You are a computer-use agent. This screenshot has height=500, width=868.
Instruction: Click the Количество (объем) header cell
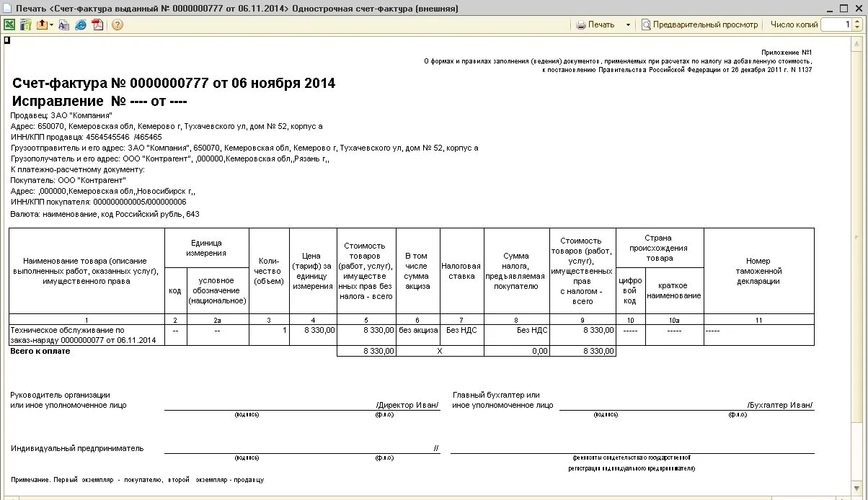[x=269, y=271]
